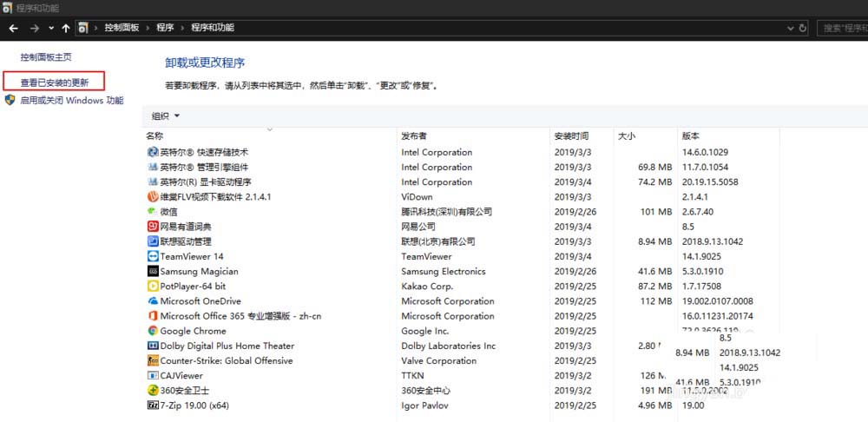Go up one level with up arrow
868x422 pixels.
coord(66,28)
